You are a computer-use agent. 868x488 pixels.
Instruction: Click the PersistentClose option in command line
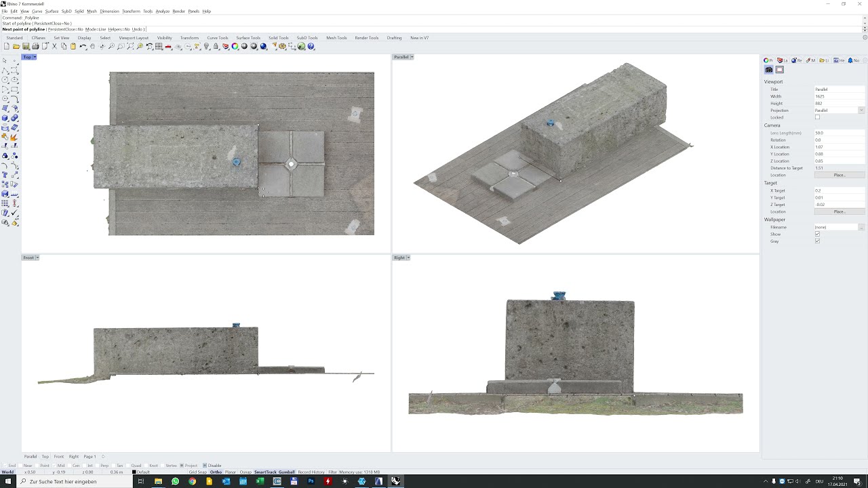[x=65, y=29]
